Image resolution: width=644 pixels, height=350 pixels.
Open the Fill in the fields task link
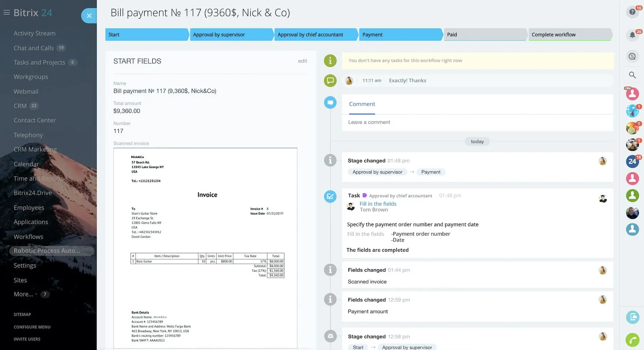point(378,204)
